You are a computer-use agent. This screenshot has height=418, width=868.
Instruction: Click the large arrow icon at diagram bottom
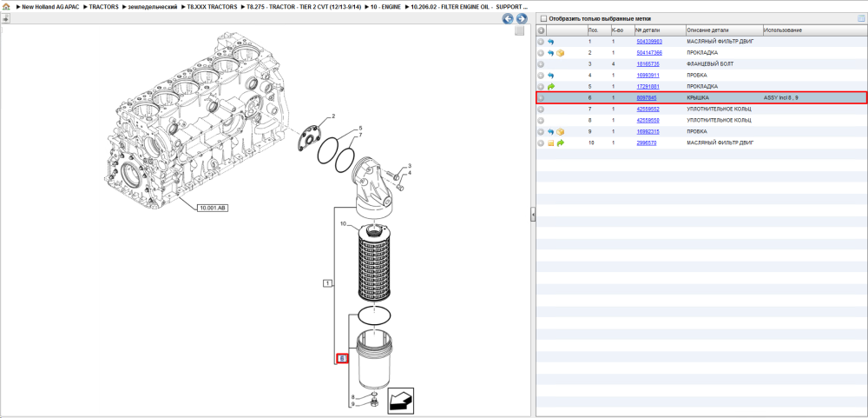point(400,401)
